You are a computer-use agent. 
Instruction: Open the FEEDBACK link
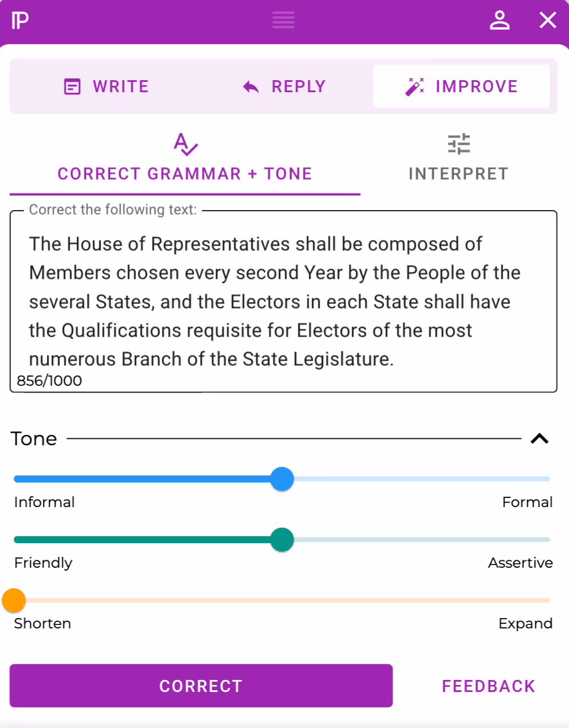point(488,686)
